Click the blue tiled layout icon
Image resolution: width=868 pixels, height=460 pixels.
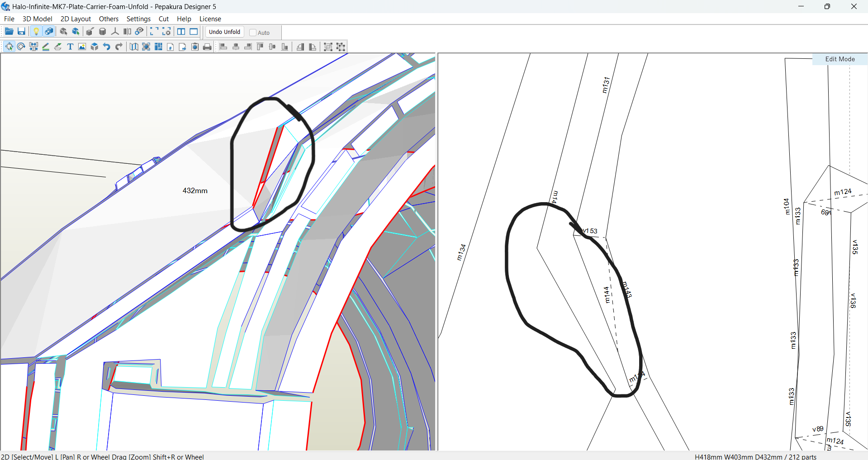point(158,47)
